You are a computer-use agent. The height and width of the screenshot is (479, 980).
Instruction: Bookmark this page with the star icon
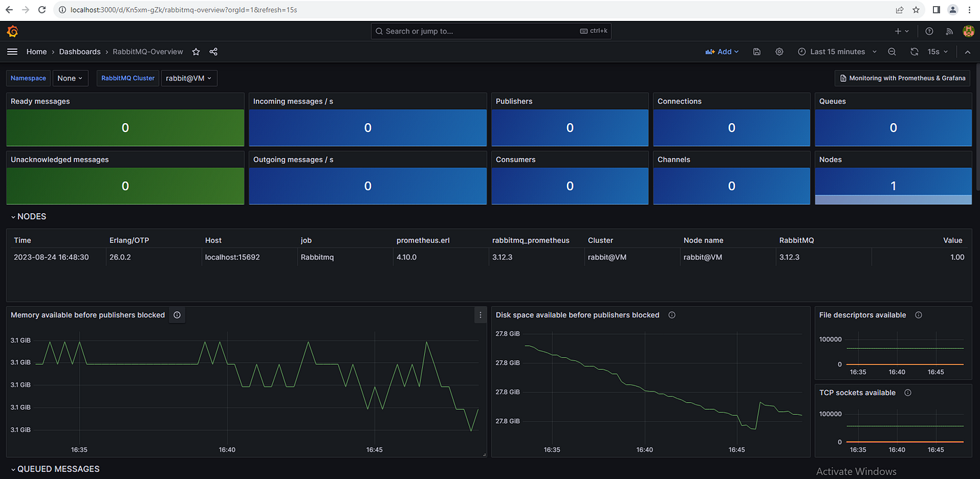pos(916,10)
